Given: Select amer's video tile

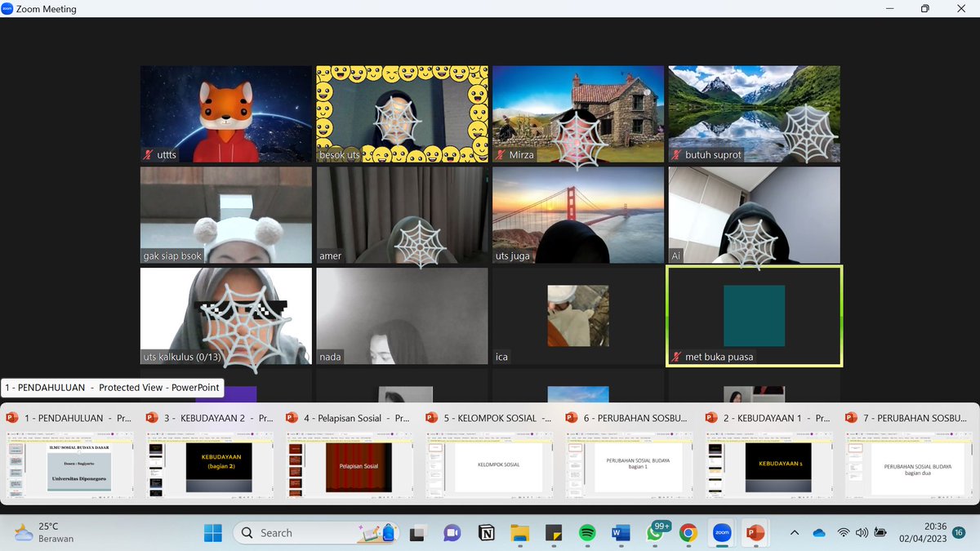Looking at the screenshot, I should [403, 215].
